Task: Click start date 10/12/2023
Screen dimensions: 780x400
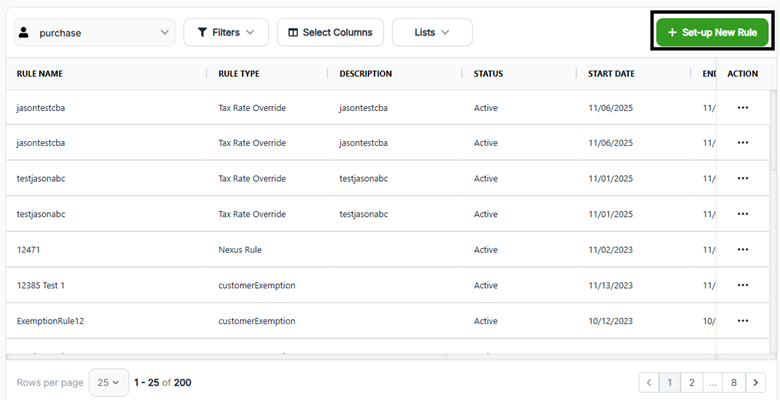Action: point(610,321)
